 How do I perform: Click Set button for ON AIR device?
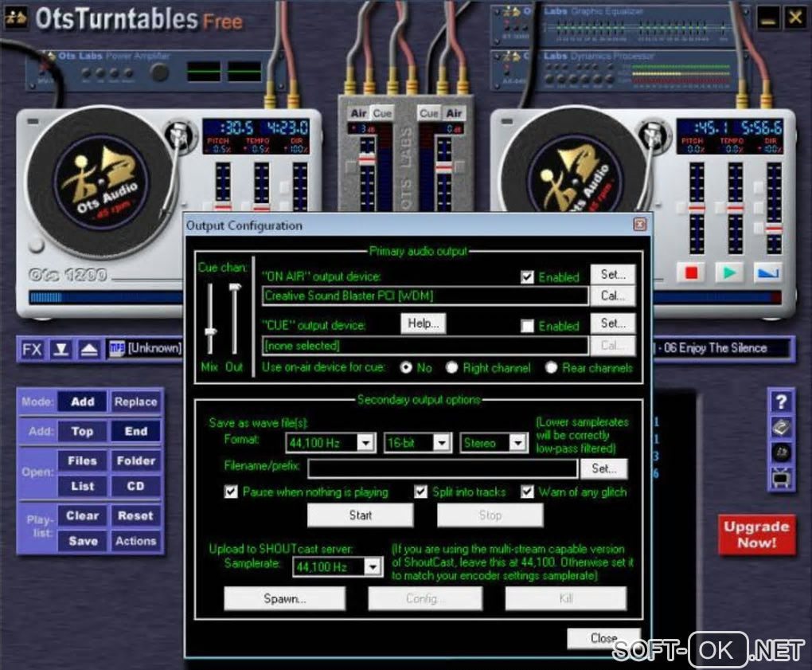613,275
